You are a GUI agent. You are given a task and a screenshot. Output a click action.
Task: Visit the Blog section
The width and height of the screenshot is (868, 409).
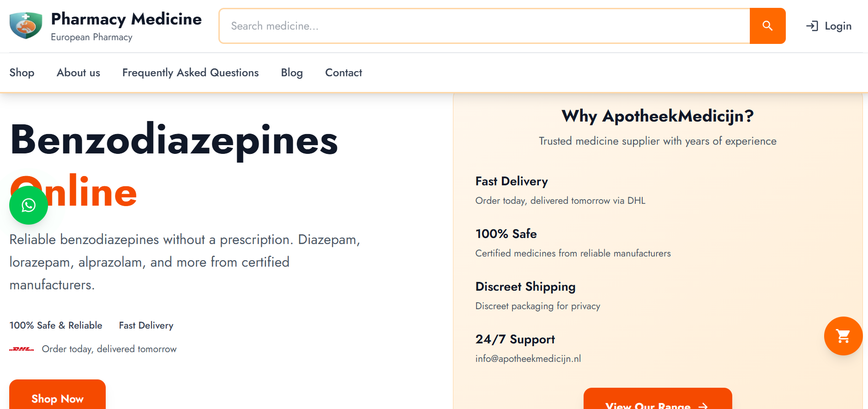point(292,73)
